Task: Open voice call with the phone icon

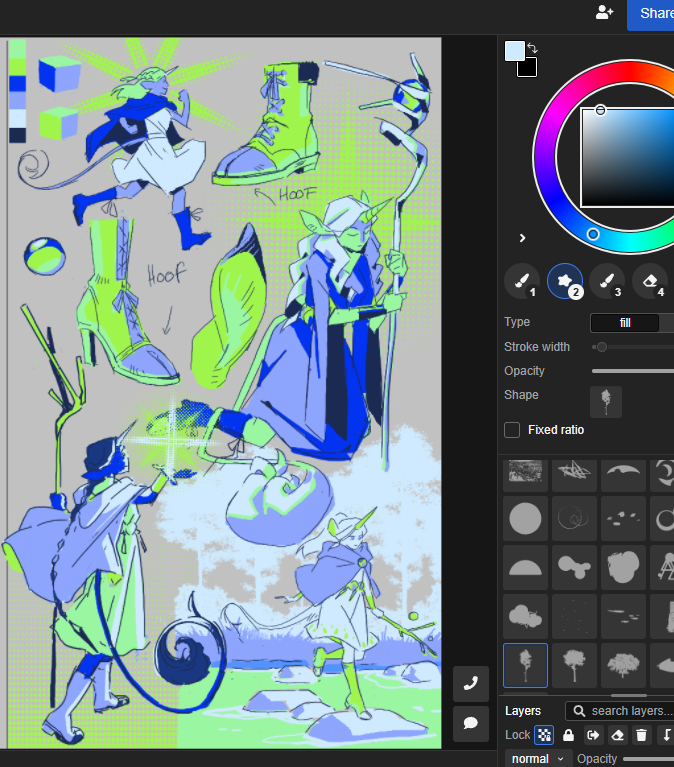Action: 470,684
